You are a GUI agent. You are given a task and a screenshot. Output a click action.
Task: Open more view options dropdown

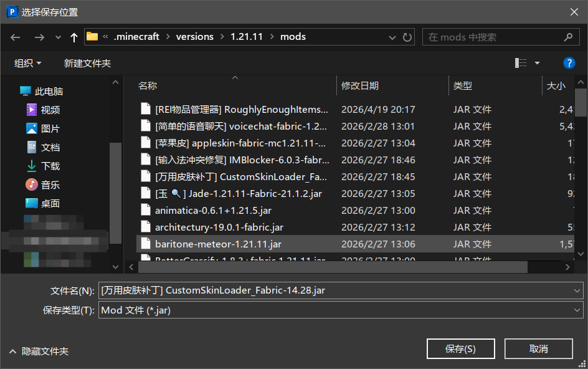[x=537, y=63]
